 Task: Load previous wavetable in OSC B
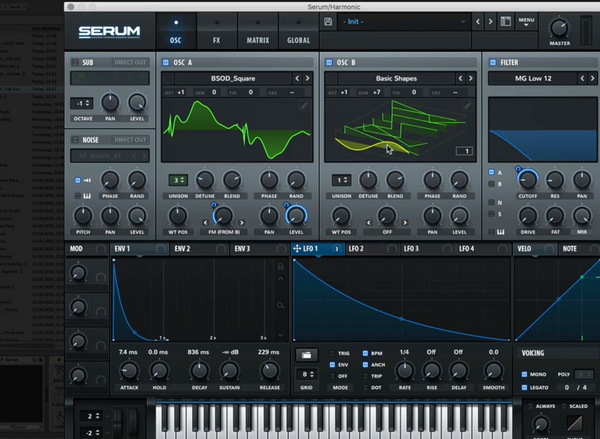(460, 78)
